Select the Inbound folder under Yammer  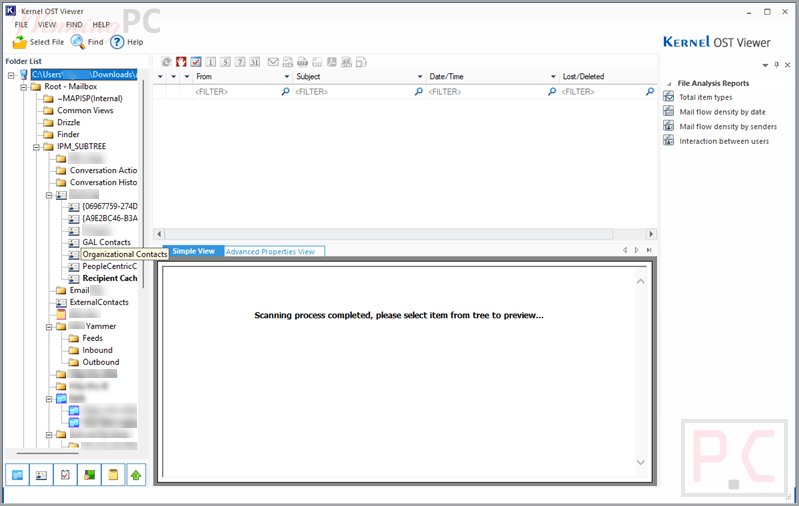pyautogui.click(x=97, y=351)
